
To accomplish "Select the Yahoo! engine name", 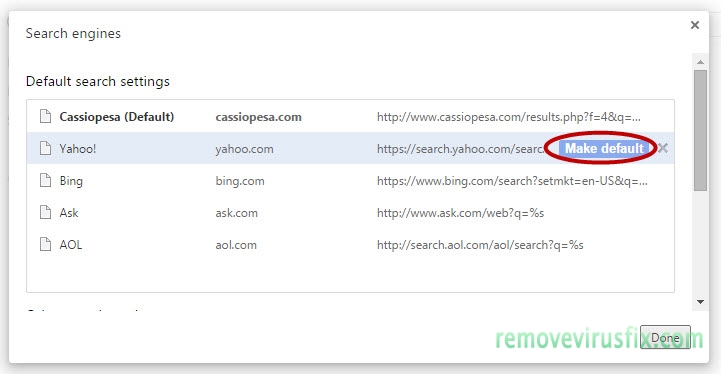I will click(78, 149).
